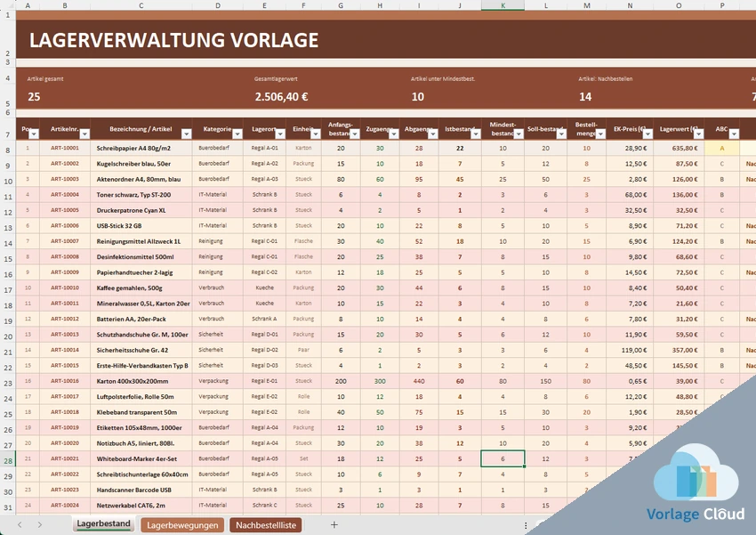
Task: Open the Abgaenge column filter dropdown
Action: click(x=433, y=134)
